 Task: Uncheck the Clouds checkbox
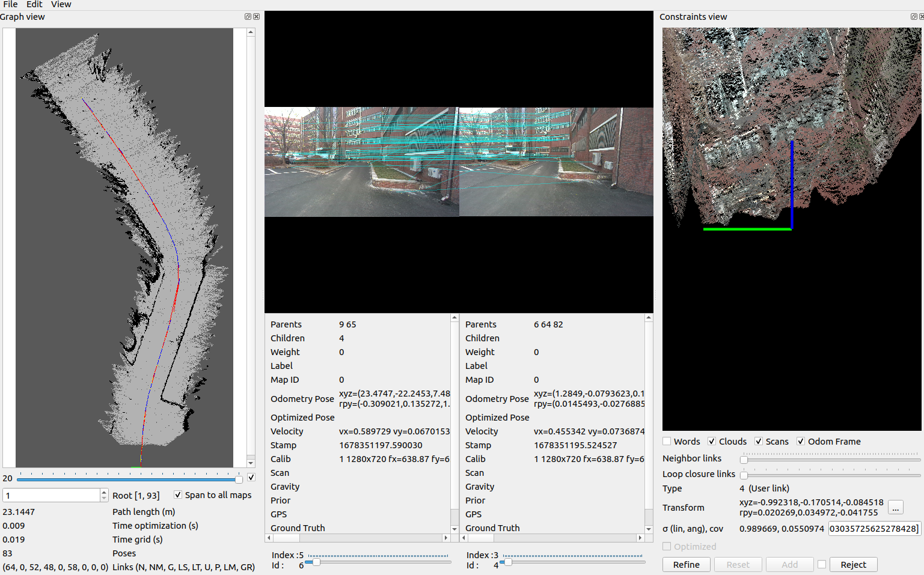(x=712, y=442)
